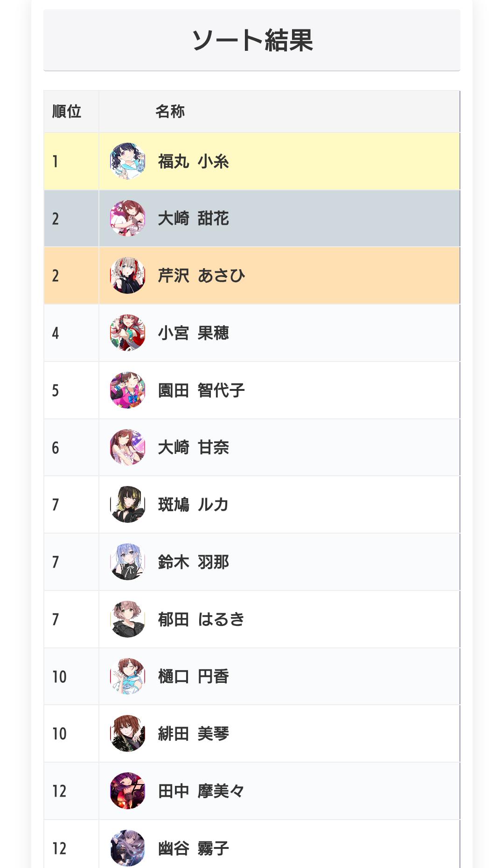Click the 名称 column header

(x=170, y=111)
